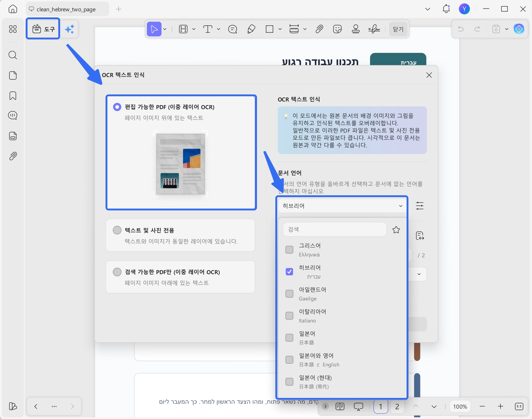The width and height of the screenshot is (532, 419).
Task: Open the OCR language settings sliders icon
Action: 420,206
